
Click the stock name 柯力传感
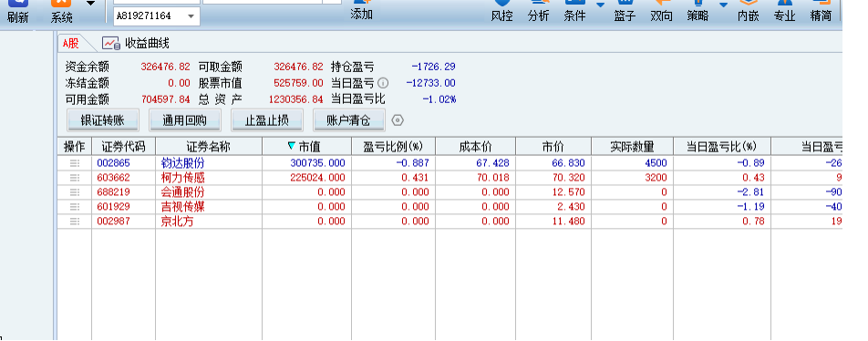tap(182, 178)
